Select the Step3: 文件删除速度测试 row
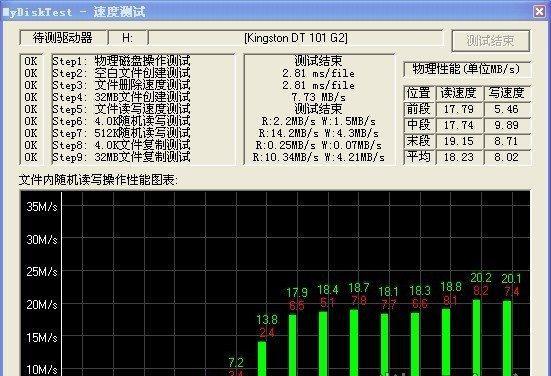 pos(121,85)
